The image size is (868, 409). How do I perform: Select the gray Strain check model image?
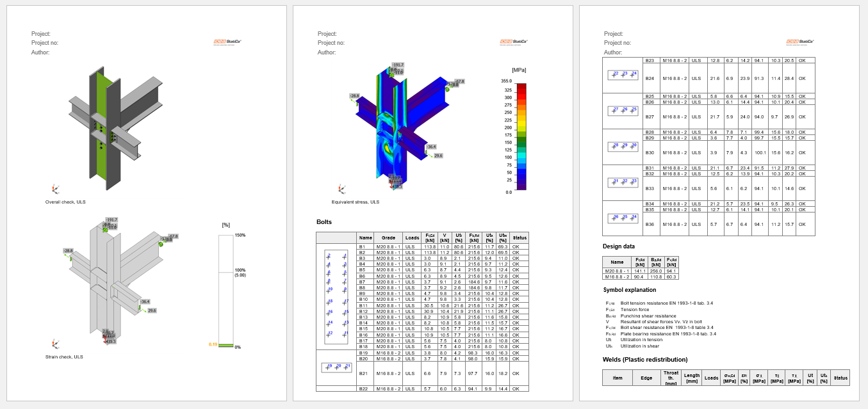tap(109, 282)
